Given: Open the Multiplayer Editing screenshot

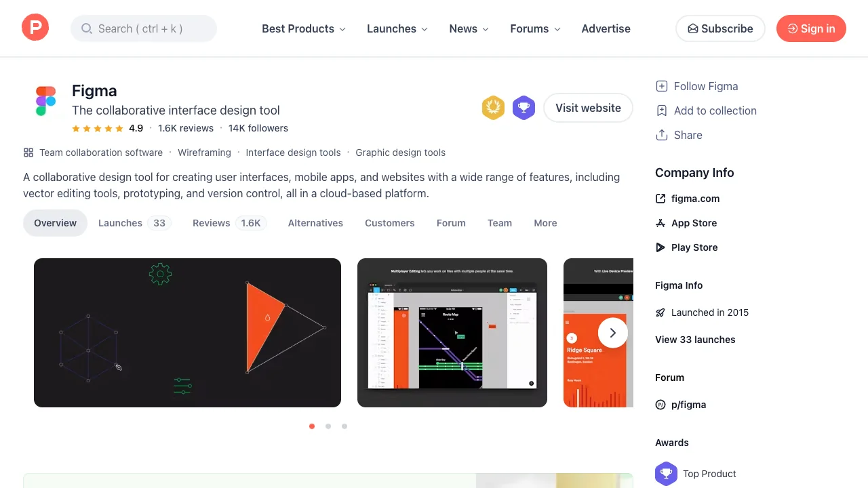Looking at the screenshot, I should (452, 333).
